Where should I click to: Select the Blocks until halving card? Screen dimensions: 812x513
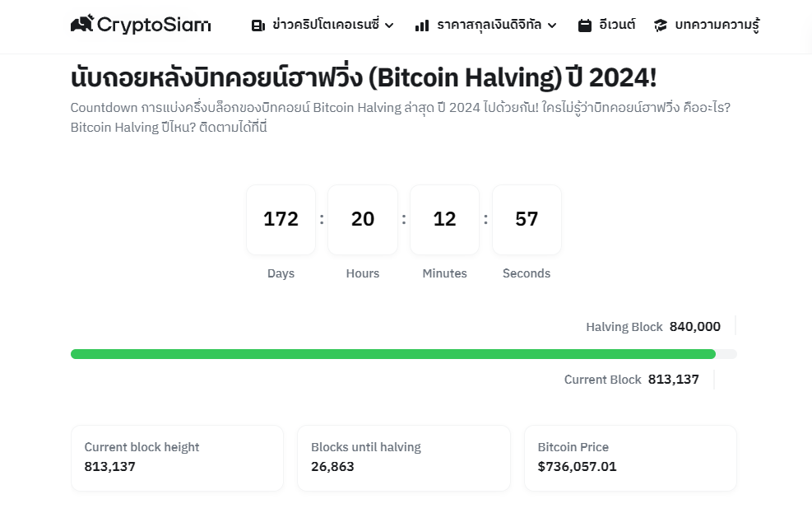(x=404, y=458)
